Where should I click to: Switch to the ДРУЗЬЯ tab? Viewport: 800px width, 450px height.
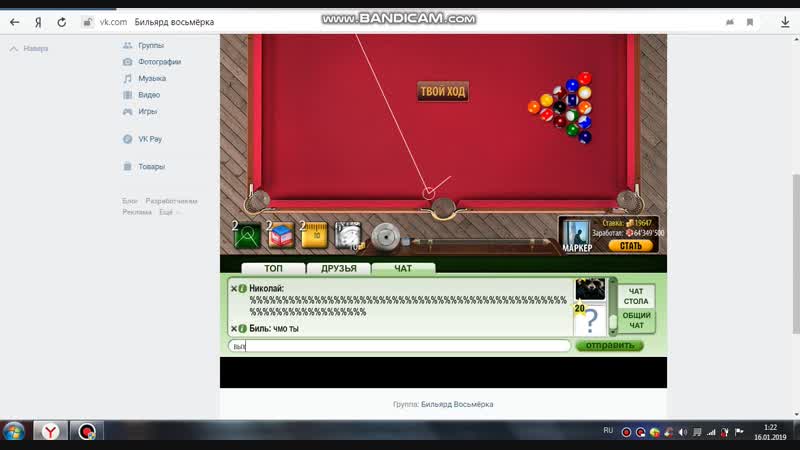pos(339,268)
